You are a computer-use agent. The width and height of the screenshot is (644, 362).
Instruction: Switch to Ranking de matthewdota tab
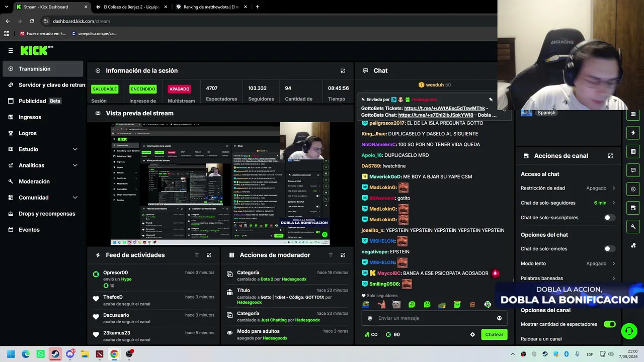[x=211, y=7]
